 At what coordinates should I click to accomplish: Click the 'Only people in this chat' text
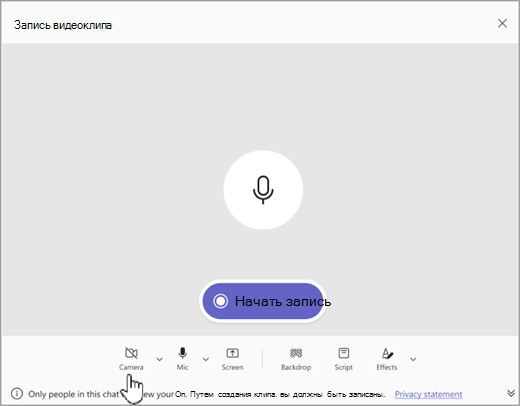pyautogui.click(x=73, y=394)
